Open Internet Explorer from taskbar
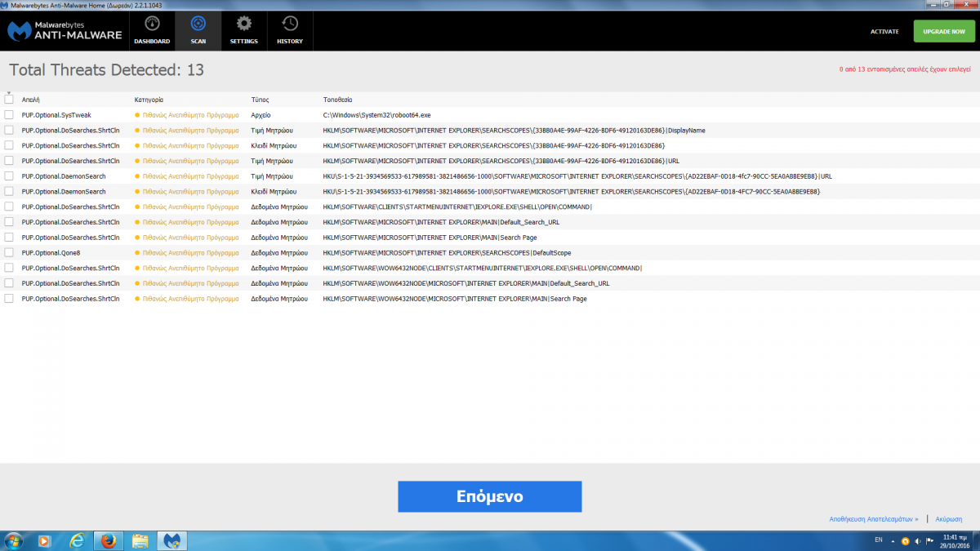Viewport: 980px width, 551px height. pyautogui.click(x=77, y=540)
